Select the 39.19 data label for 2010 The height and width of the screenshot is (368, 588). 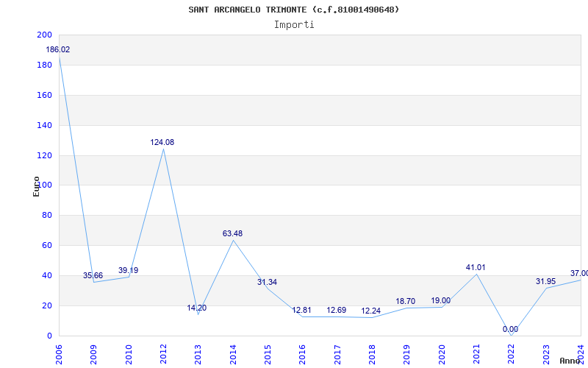(128, 270)
